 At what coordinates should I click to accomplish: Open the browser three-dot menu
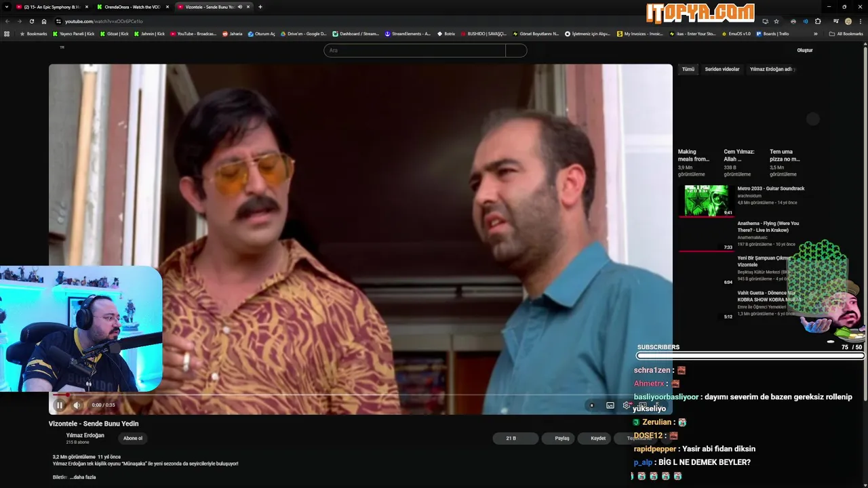(x=861, y=21)
